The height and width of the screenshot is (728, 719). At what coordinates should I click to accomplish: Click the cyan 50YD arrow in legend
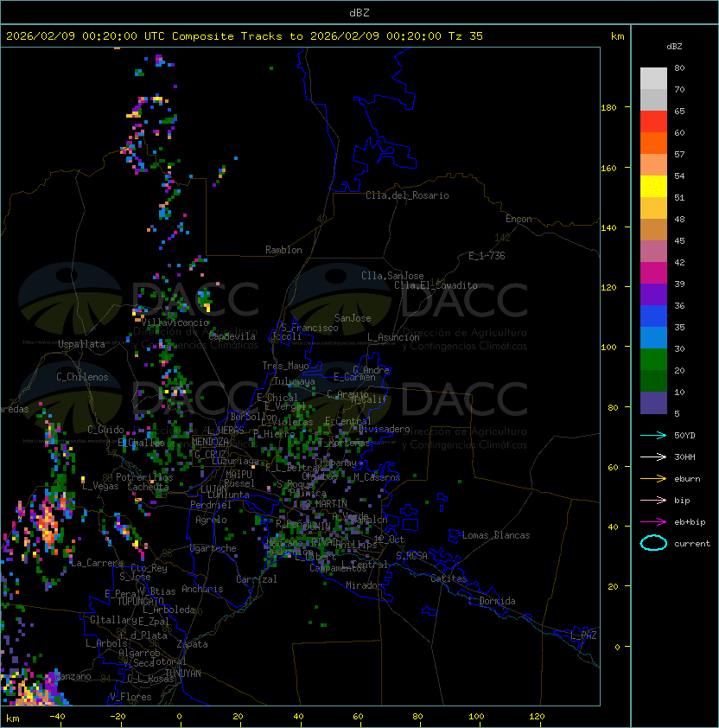653,435
